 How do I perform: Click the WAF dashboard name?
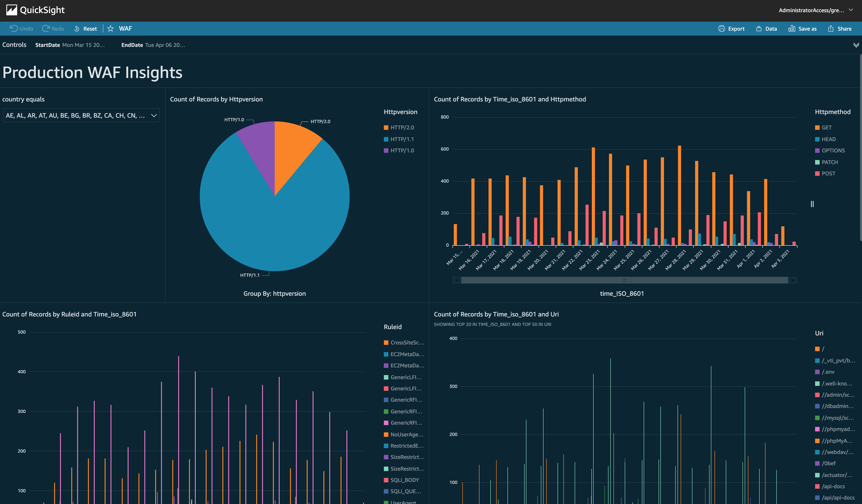point(125,29)
